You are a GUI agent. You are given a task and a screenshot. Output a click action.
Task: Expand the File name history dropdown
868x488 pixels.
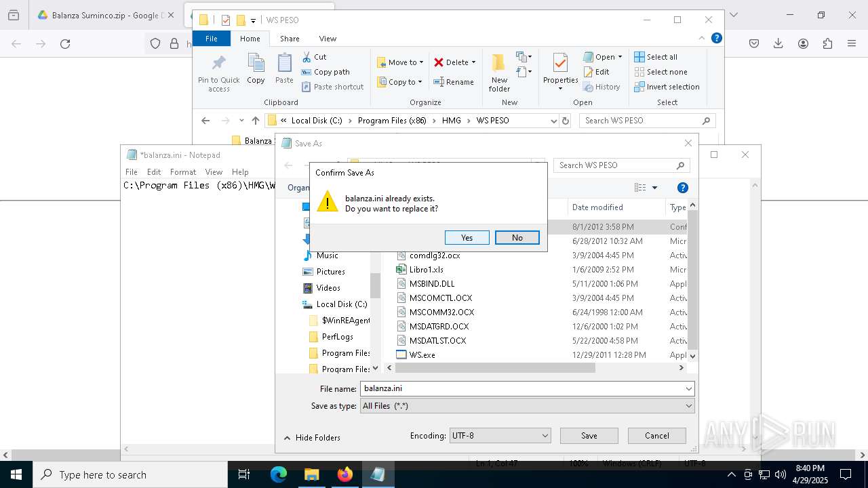click(688, 388)
